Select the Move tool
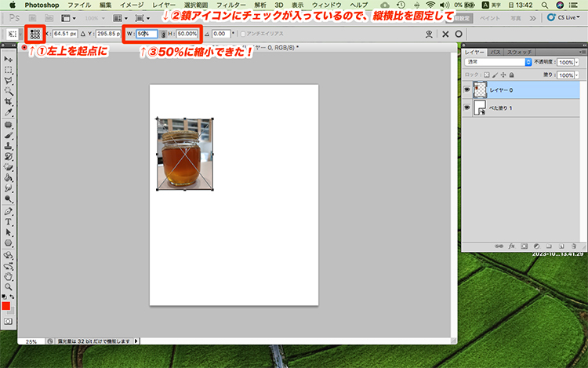Viewport: 588px width, 368px height. [x=9, y=60]
